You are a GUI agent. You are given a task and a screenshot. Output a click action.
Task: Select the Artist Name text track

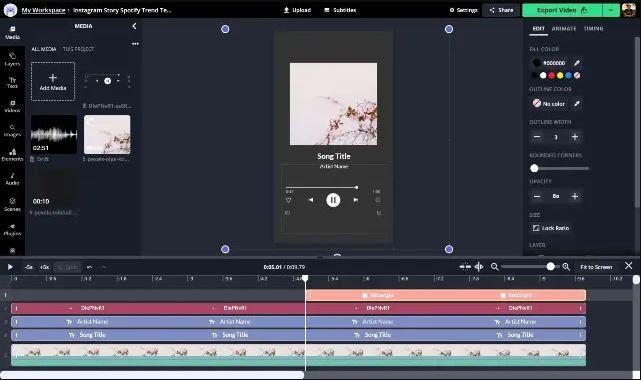(x=298, y=322)
